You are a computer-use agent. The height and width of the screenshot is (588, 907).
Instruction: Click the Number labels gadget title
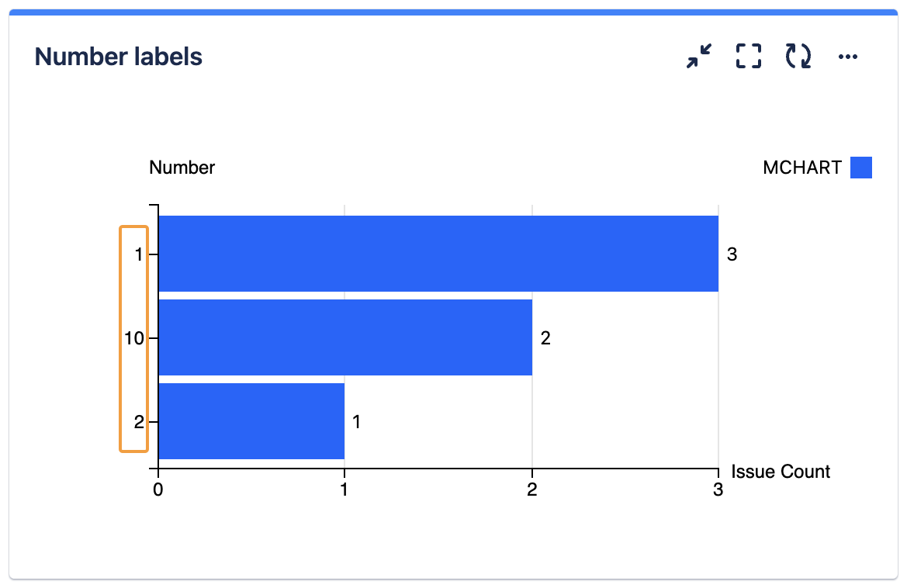tap(119, 57)
